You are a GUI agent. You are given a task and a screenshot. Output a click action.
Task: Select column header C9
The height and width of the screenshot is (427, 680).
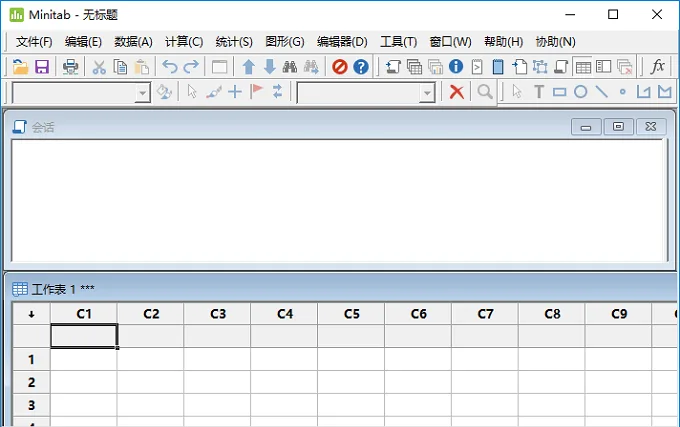619,314
